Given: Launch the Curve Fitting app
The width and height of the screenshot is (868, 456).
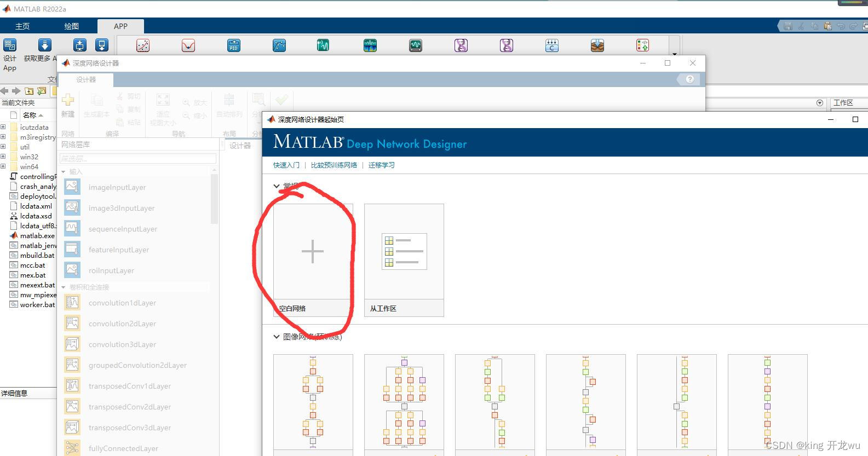Looking at the screenshot, I should (143, 46).
